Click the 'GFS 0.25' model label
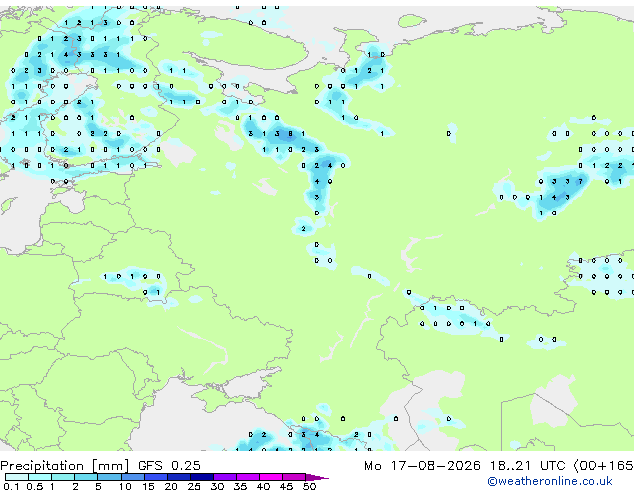The height and width of the screenshot is (490, 634). 169,466
